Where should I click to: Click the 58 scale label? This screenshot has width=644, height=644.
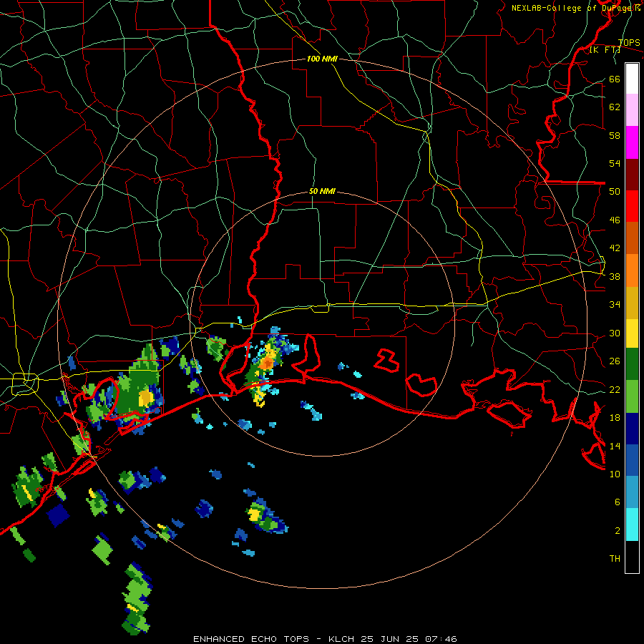tap(615, 135)
